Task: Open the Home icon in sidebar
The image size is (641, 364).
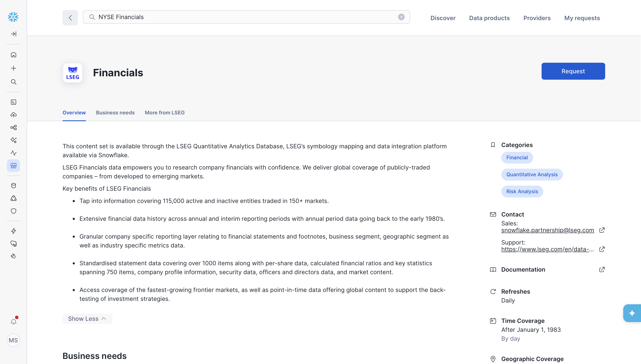Action: point(14,55)
